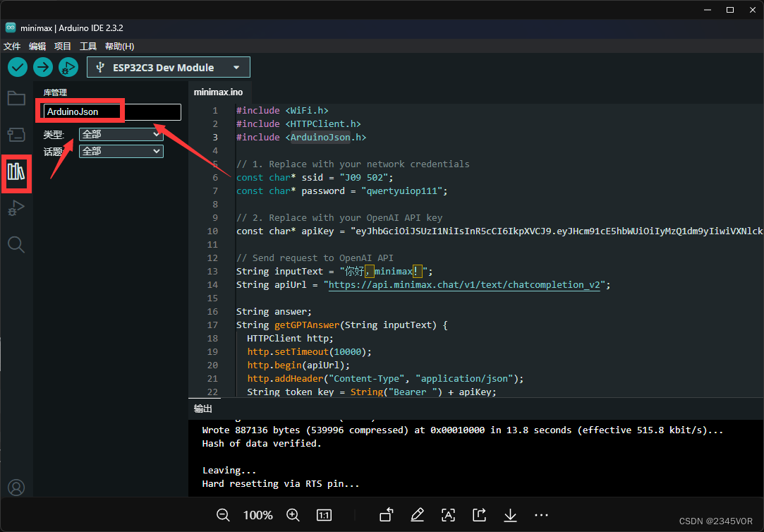Screen dimensions: 764x532
Task: Open the Boards Manager sidebar icon
Action: pos(16,134)
